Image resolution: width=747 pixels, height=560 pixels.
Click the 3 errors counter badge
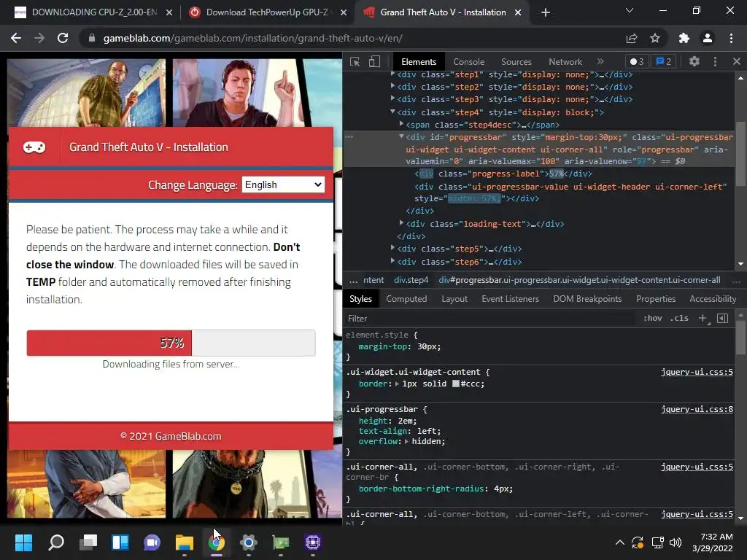(x=636, y=61)
